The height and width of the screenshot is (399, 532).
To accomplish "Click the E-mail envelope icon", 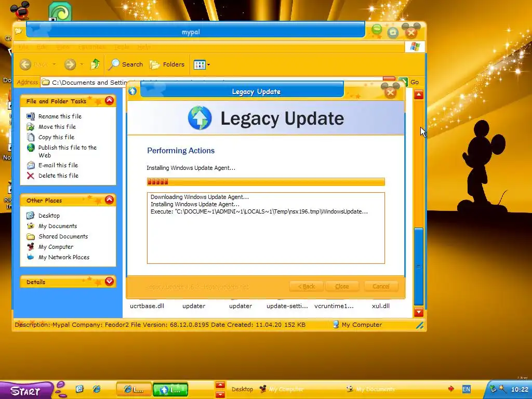I will click(31, 165).
